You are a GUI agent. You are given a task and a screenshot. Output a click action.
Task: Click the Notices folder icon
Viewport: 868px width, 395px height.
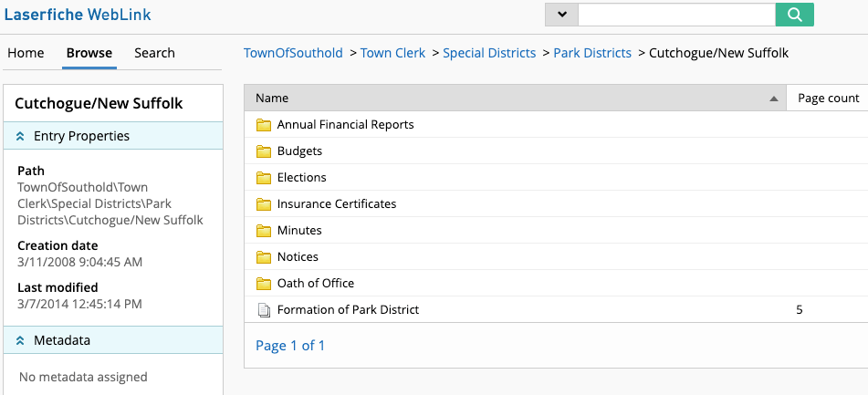(x=264, y=257)
